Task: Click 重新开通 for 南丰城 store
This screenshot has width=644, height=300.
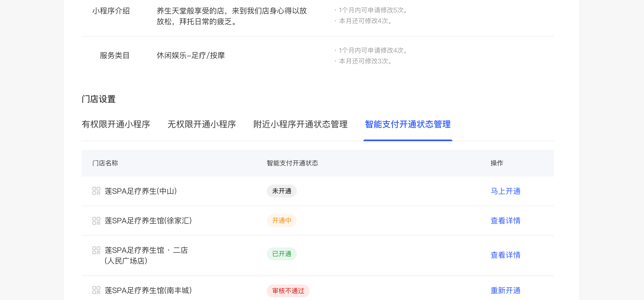Action: (x=505, y=290)
